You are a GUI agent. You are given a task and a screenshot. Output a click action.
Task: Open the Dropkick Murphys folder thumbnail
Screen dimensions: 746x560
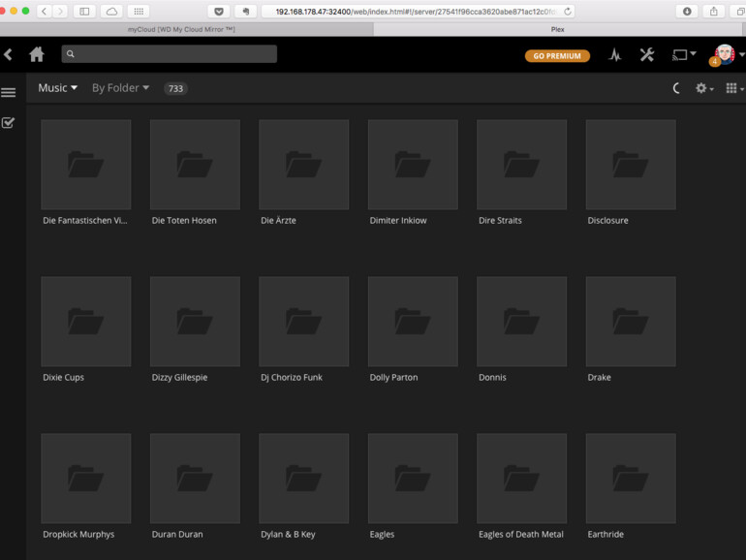pyautogui.click(x=86, y=479)
